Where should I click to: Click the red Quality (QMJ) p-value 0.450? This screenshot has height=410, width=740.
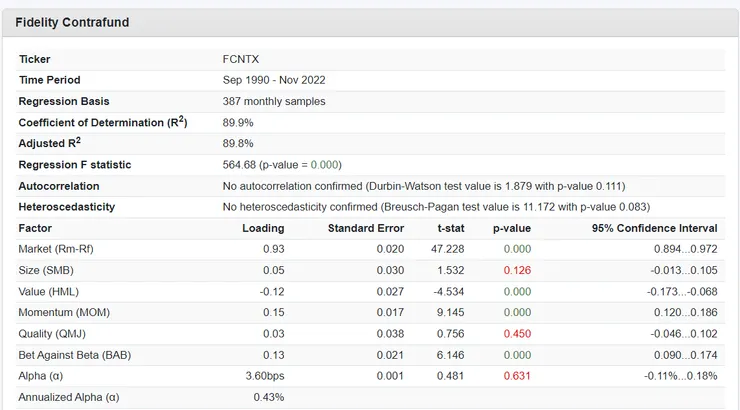click(517, 333)
